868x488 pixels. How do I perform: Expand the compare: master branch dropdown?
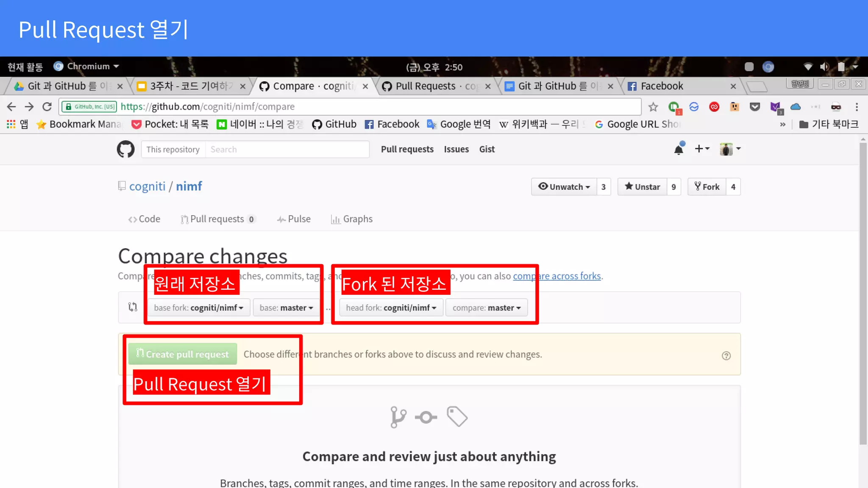point(486,308)
